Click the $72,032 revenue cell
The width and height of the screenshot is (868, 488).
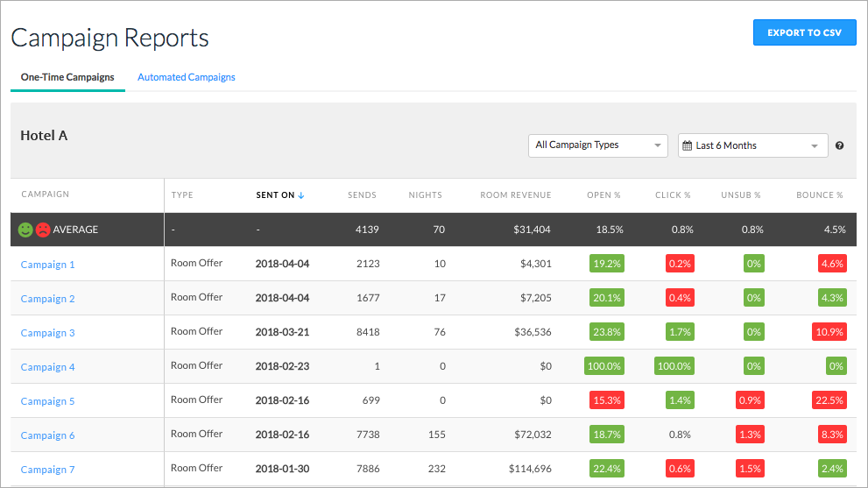(533, 435)
